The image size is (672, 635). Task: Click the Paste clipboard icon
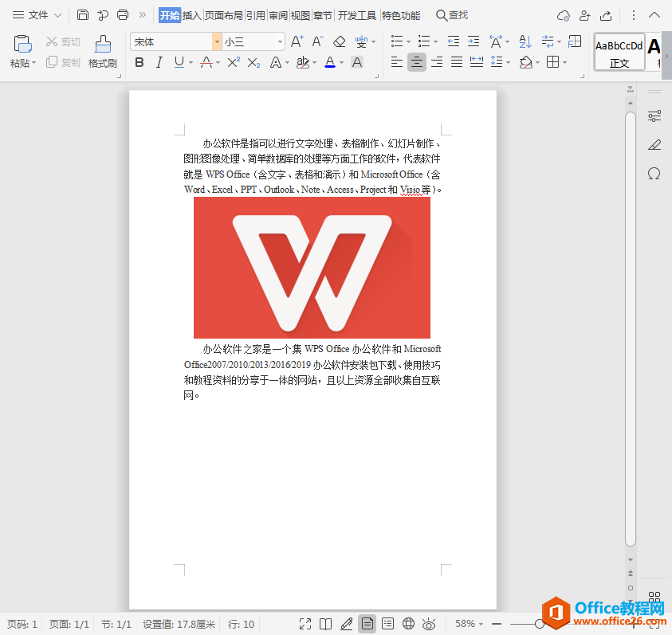22,44
